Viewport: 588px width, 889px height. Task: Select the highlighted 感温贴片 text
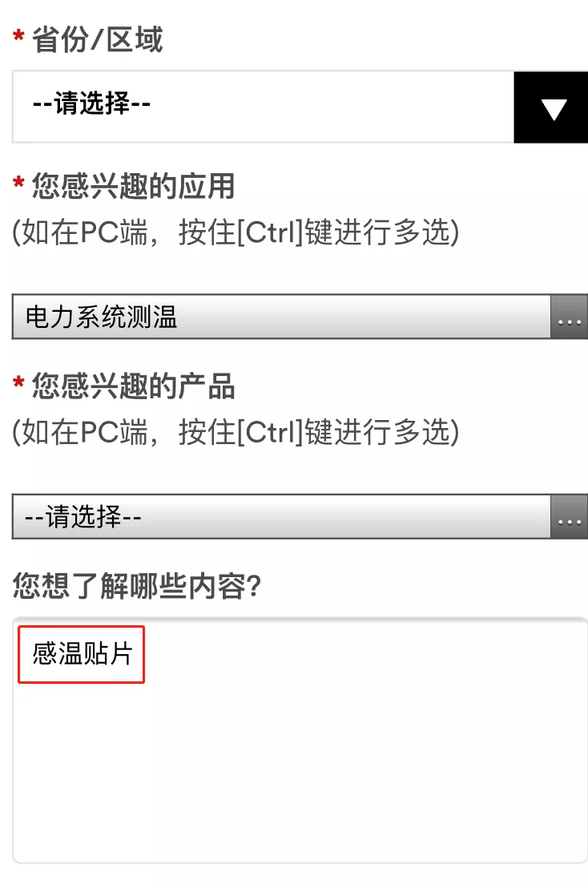pos(79,653)
